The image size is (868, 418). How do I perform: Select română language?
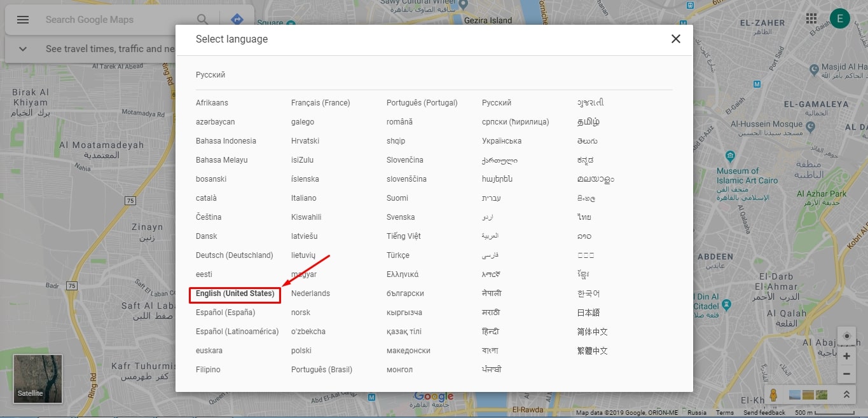(399, 122)
